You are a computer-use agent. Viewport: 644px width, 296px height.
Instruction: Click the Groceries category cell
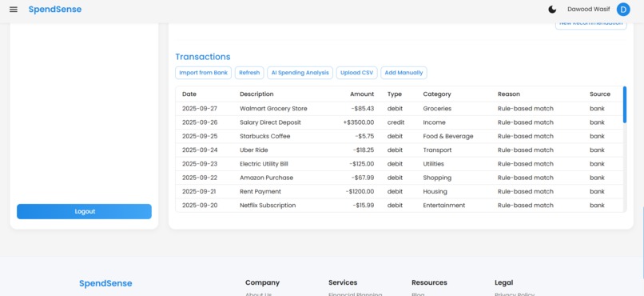437,109
